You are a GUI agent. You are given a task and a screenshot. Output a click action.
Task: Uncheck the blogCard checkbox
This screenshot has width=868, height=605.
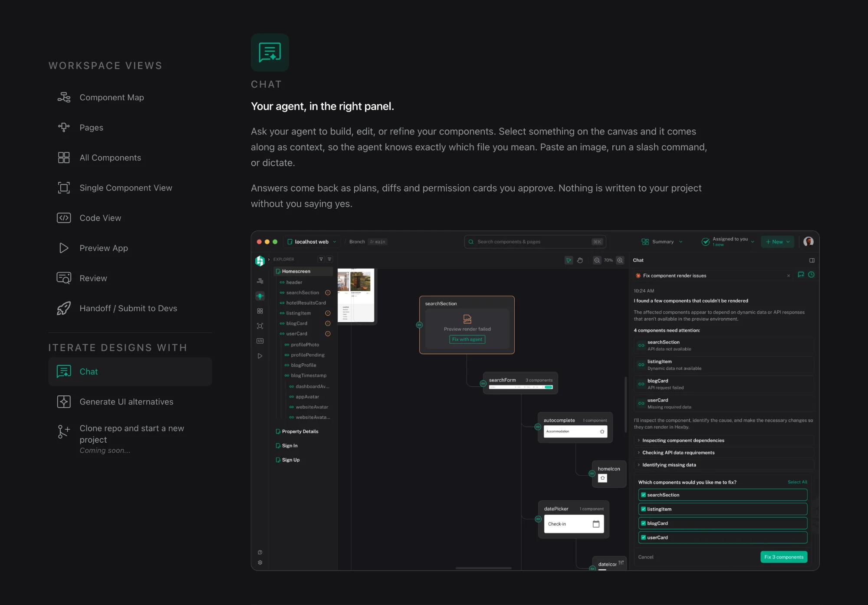point(643,523)
